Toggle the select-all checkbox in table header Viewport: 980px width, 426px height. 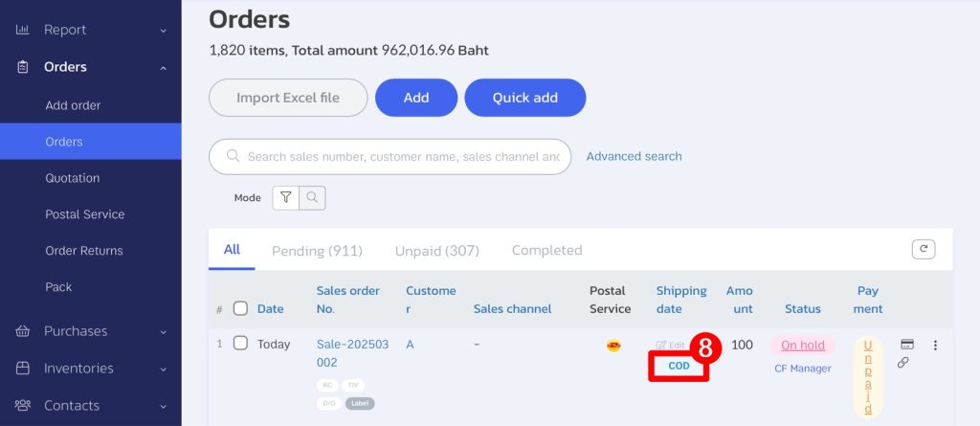pyautogui.click(x=240, y=308)
